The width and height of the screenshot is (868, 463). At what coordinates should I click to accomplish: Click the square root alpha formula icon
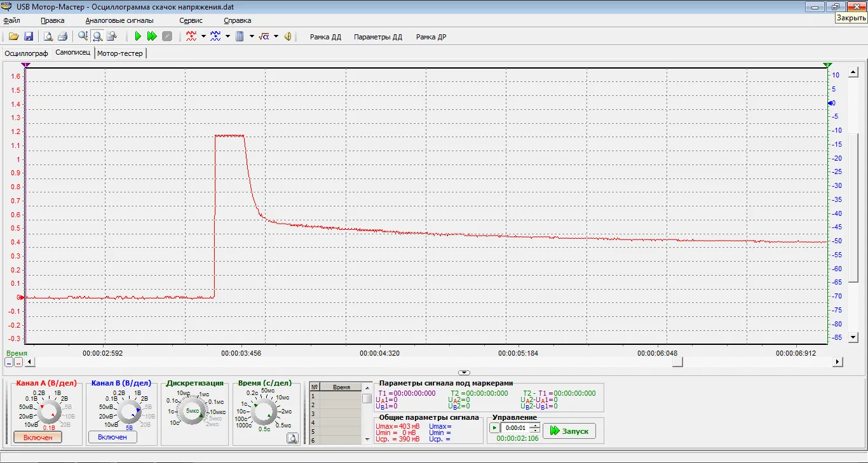(x=264, y=37)
